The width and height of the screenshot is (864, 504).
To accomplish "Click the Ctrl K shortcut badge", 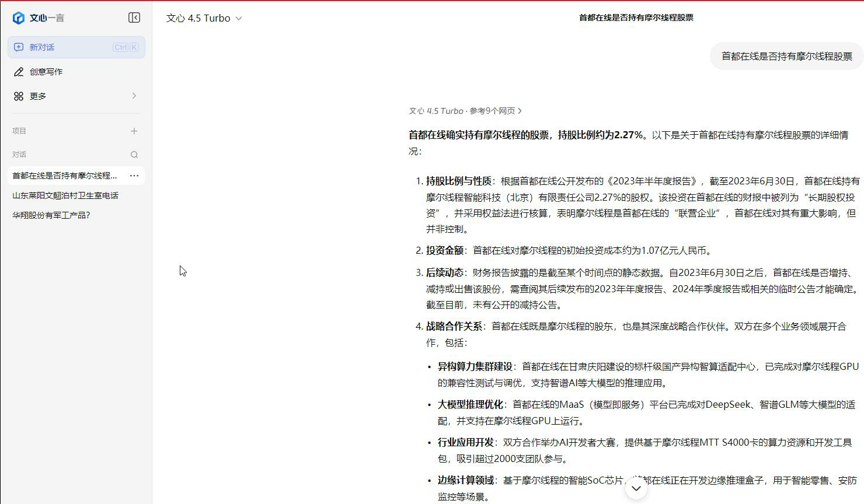I will pos(126,47).
